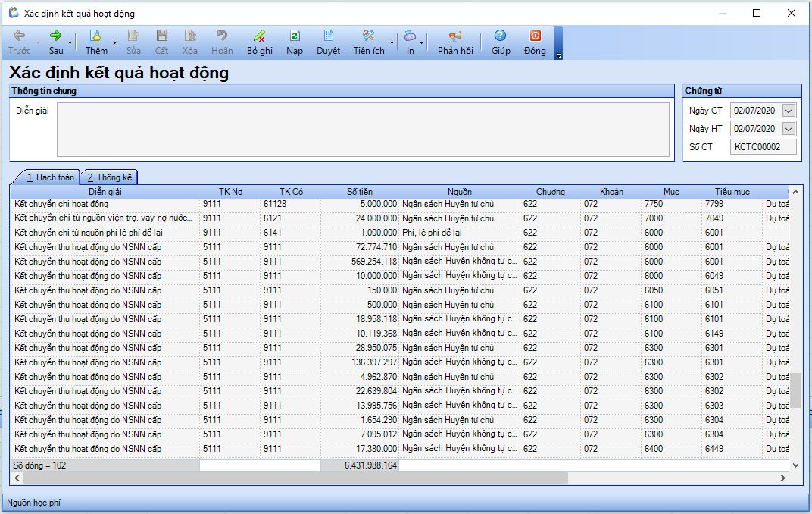The width and height of the screenshot is (812, 514).
Task: Select the row Kết chuyển chi hoạt động
Action: tap(400, 204)
